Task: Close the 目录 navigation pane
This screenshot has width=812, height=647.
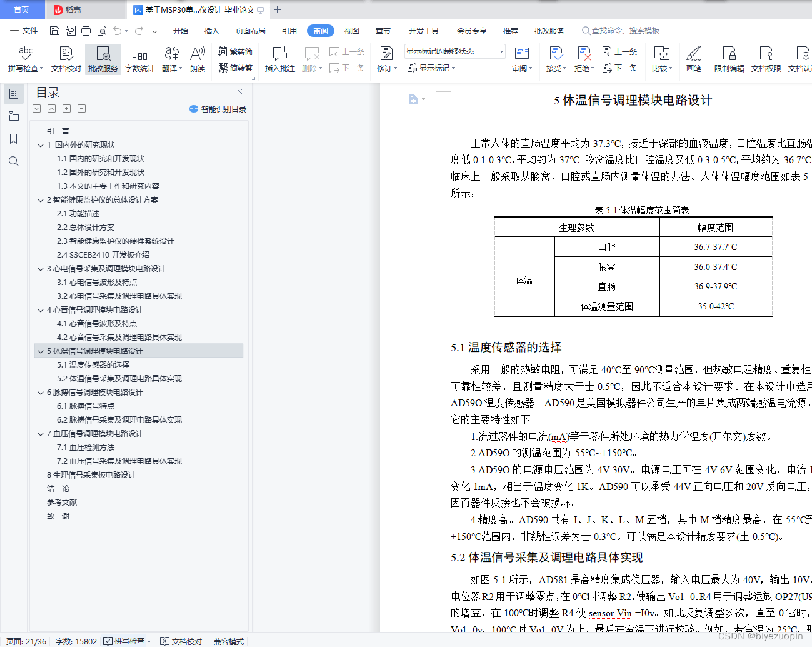Action: (x=239, y=92)
